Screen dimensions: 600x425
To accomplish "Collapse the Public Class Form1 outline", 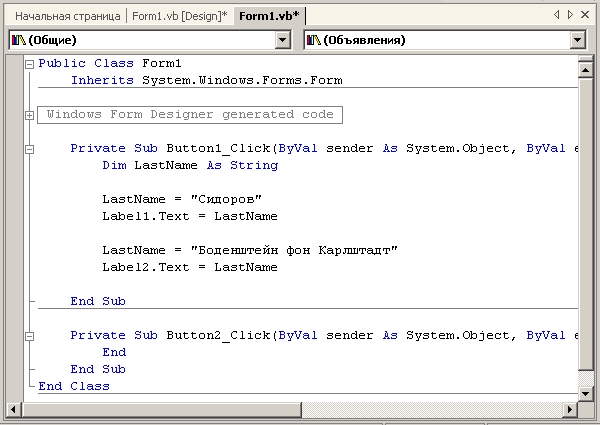I will 29,63.
